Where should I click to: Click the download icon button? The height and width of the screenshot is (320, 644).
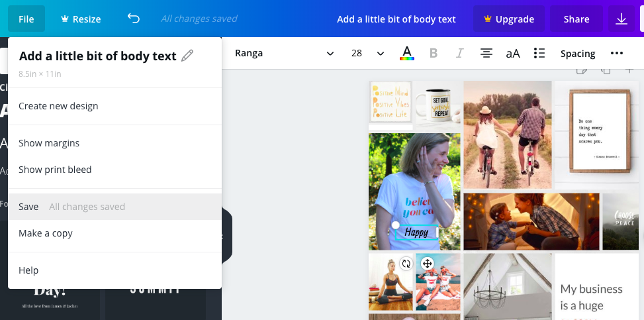click(621, 19)
